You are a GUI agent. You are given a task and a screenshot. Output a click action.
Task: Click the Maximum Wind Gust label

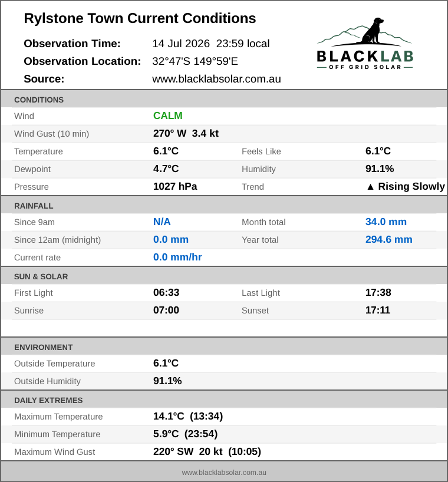54,452
